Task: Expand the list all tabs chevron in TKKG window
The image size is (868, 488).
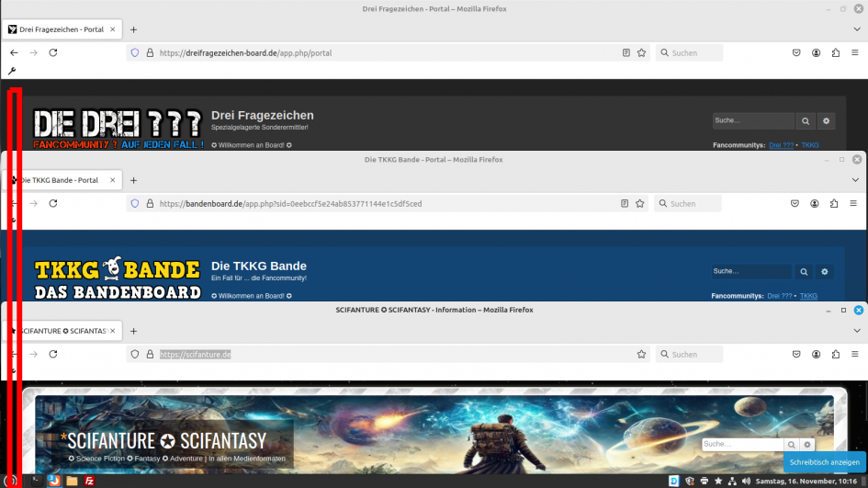Action: pos(855,180)
